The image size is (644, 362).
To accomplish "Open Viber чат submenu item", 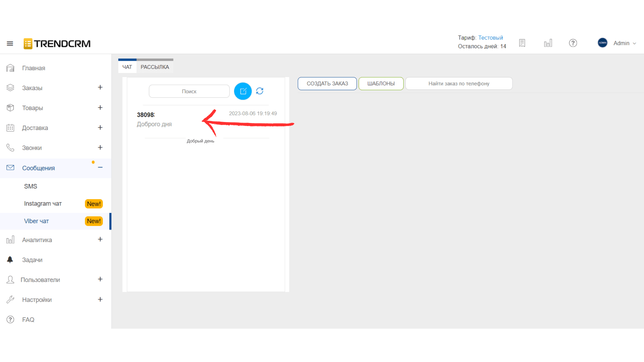I will click(x=36, y=221).
